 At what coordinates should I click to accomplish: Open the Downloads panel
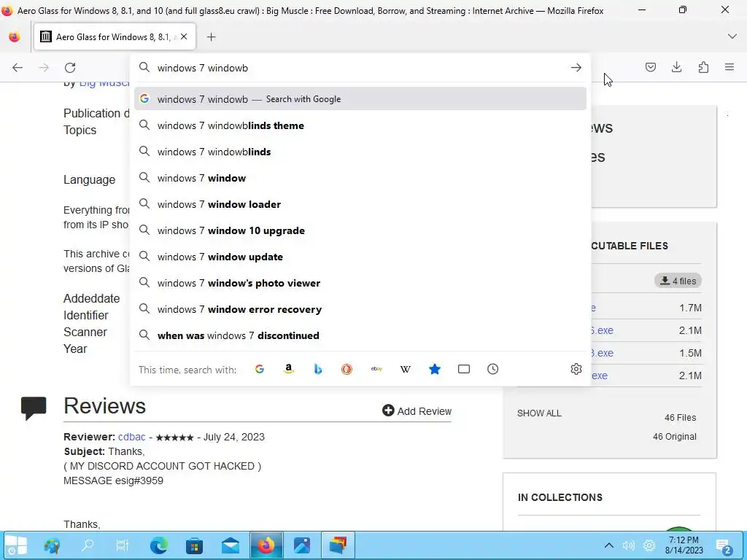676,67
